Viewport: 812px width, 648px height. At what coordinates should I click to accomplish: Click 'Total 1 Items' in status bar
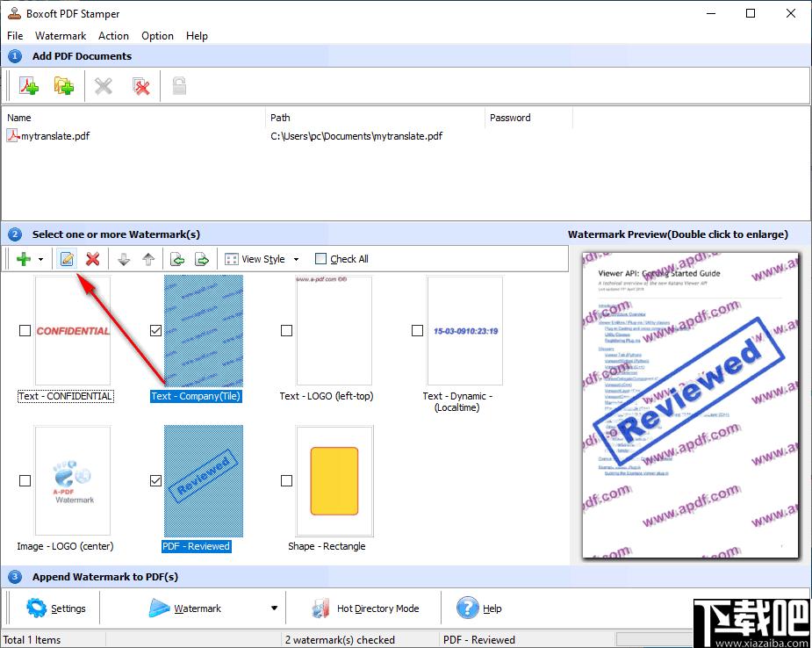tap(32, 640)
